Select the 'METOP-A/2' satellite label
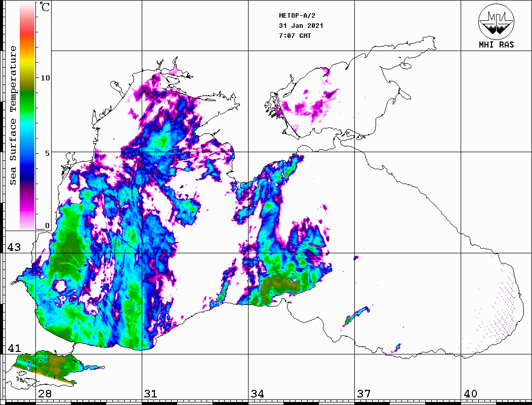The height and width of the screenshot is (405, 532). coord(297,16)
